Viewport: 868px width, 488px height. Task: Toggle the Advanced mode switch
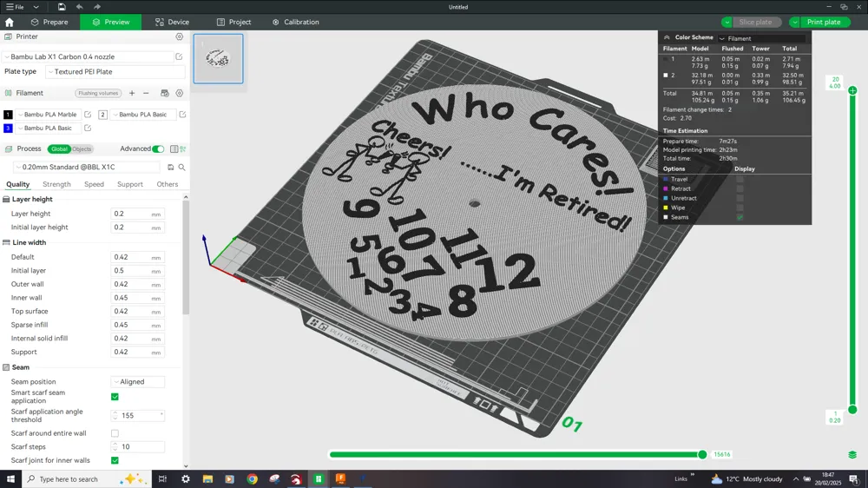pyautogui.click(x=158, y=149)
